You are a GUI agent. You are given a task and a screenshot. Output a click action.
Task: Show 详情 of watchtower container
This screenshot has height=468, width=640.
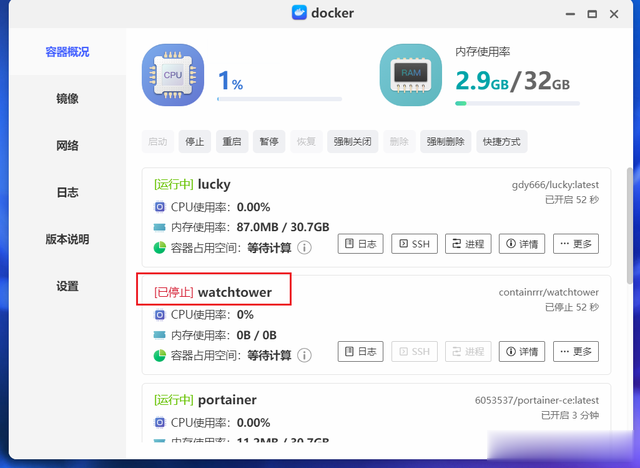522,351
